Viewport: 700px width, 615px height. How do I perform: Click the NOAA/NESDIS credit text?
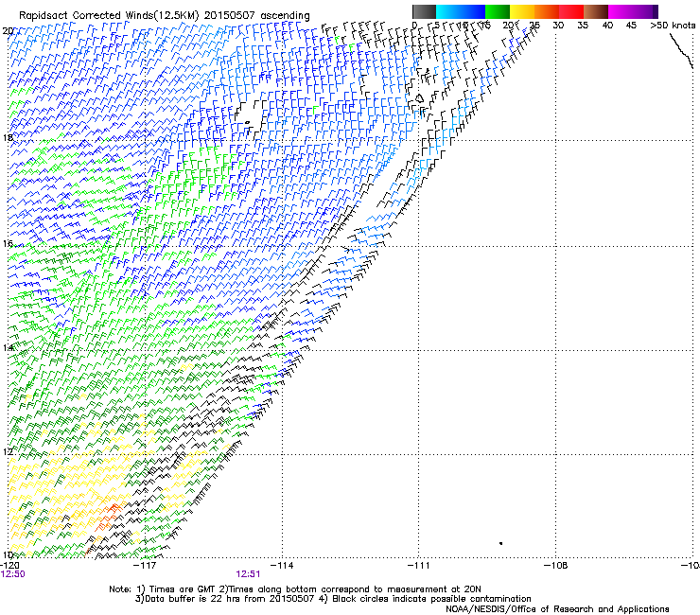tap(557, 609)
